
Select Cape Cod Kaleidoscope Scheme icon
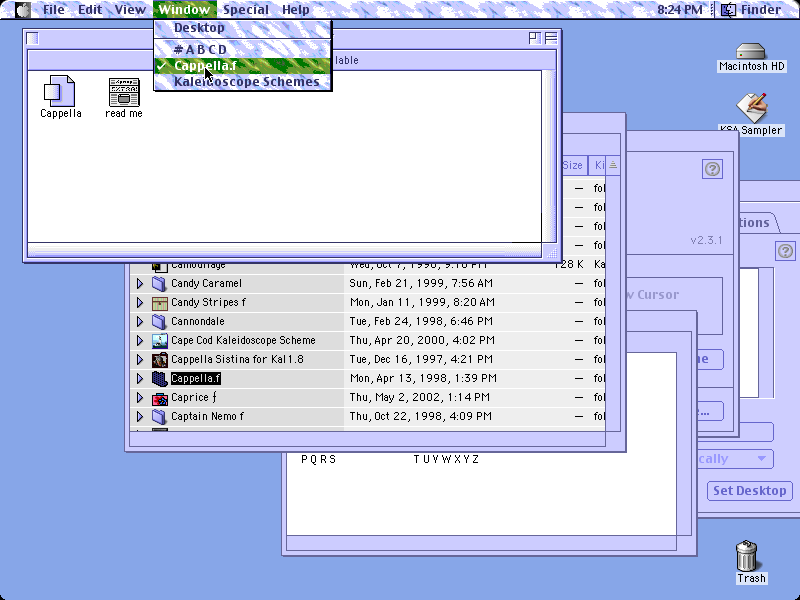[160, 340]
